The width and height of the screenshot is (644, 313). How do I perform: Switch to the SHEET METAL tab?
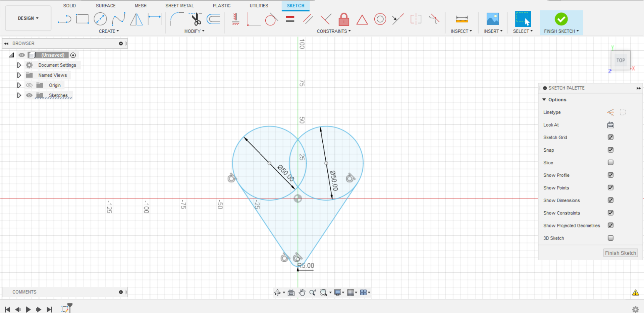(x=179, y=5)
